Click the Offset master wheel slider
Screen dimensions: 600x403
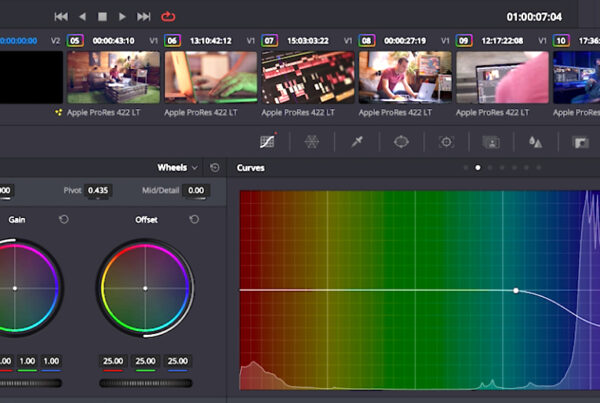(145, 382)
